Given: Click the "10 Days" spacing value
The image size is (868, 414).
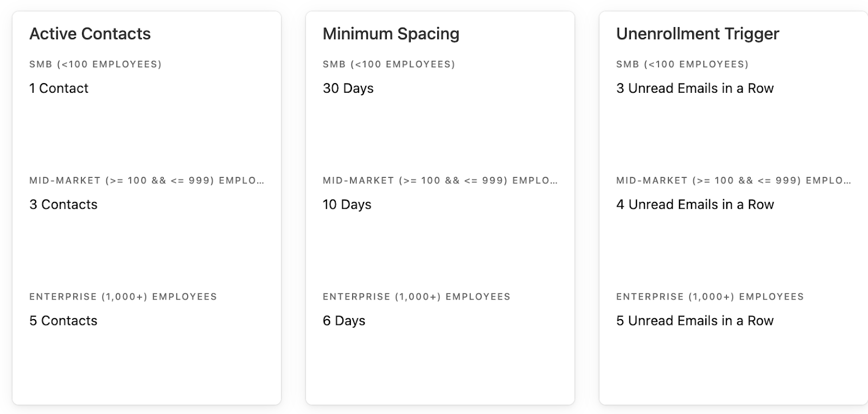Looking at the screenshot, I should click(347, 205).
